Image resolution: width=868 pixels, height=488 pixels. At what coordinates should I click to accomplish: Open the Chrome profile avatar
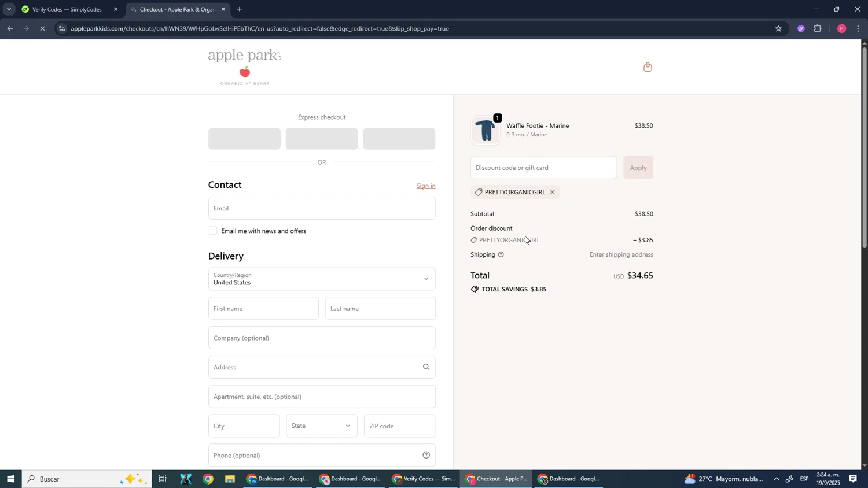[841, 28]
